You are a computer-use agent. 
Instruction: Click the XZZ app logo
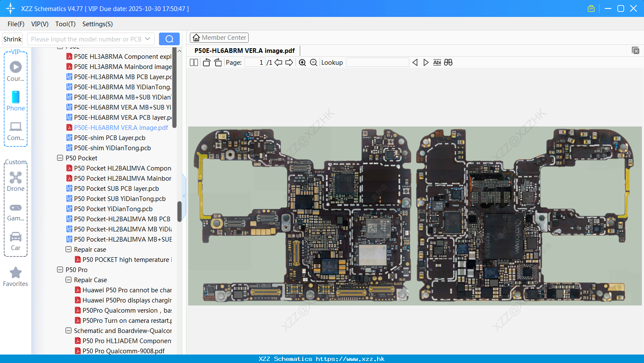click(10, 8)
